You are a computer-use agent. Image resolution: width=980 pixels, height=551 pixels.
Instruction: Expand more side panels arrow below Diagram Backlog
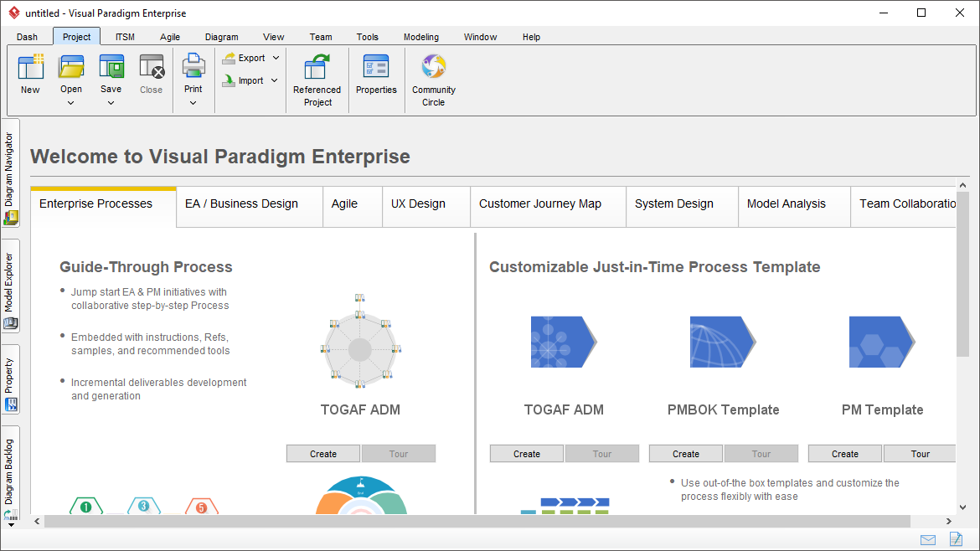tap(11, 525)
